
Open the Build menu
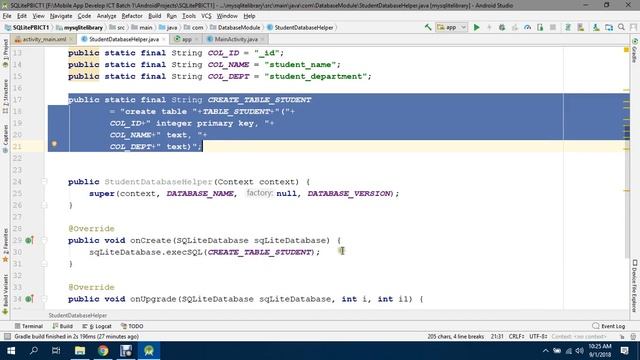coord(154,16)
